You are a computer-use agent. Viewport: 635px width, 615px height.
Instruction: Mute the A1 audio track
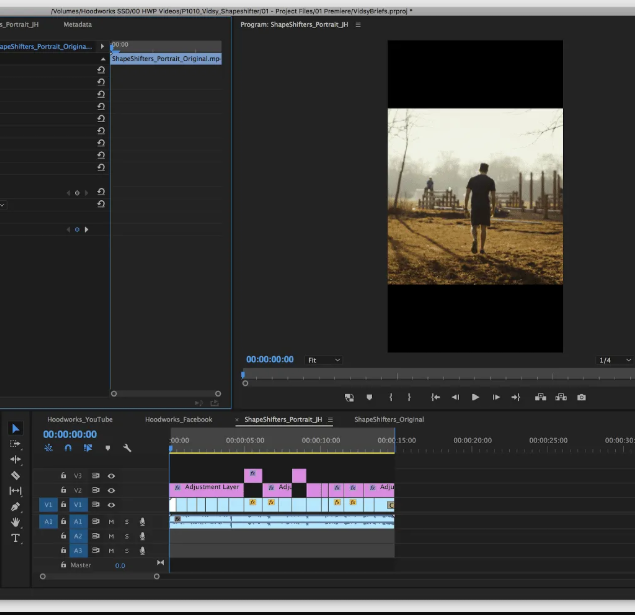111,522
